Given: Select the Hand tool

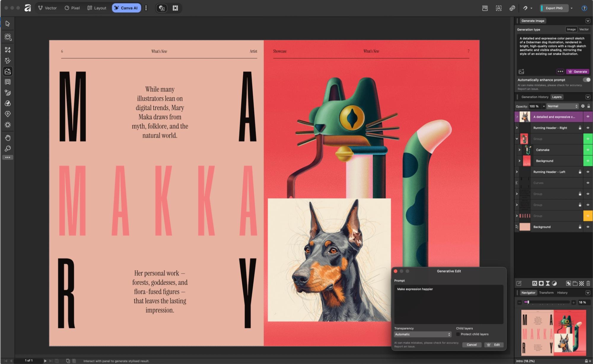Looking at the screenshot, I should coord(8,137).
